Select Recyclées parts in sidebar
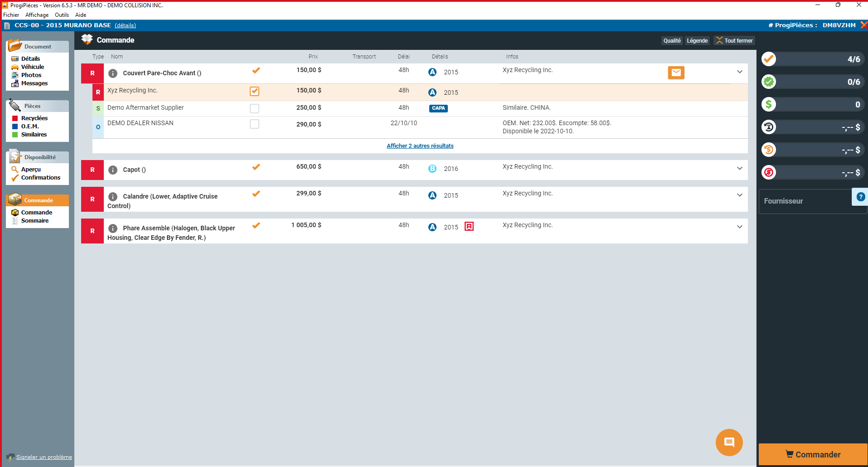The height and width of the screenshot is (467, 868). (x=34, y=118)
